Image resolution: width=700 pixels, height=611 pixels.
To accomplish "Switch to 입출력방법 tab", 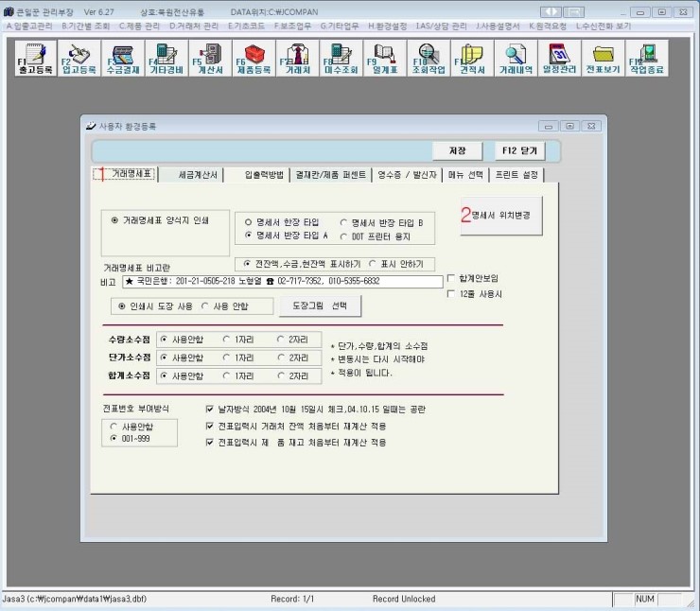I will 257,175.
